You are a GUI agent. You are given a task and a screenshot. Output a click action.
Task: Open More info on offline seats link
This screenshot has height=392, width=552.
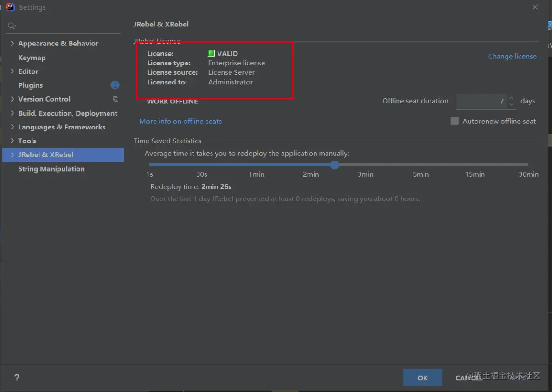coord(180,121)
